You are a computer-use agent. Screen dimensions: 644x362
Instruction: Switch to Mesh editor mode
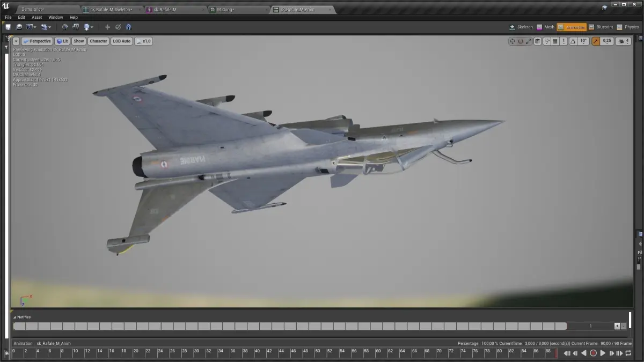546,27
